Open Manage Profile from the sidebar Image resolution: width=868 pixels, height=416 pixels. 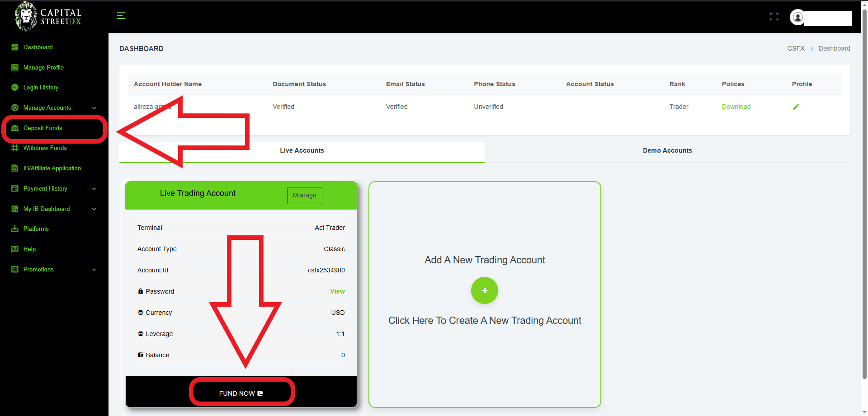(43, 67)
